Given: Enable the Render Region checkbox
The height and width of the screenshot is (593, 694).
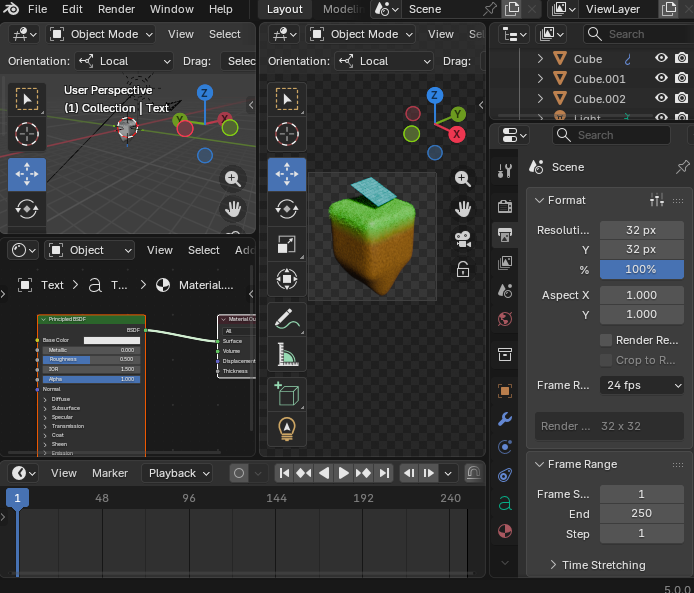Looking at the screenshot, I should click(606, 340).
